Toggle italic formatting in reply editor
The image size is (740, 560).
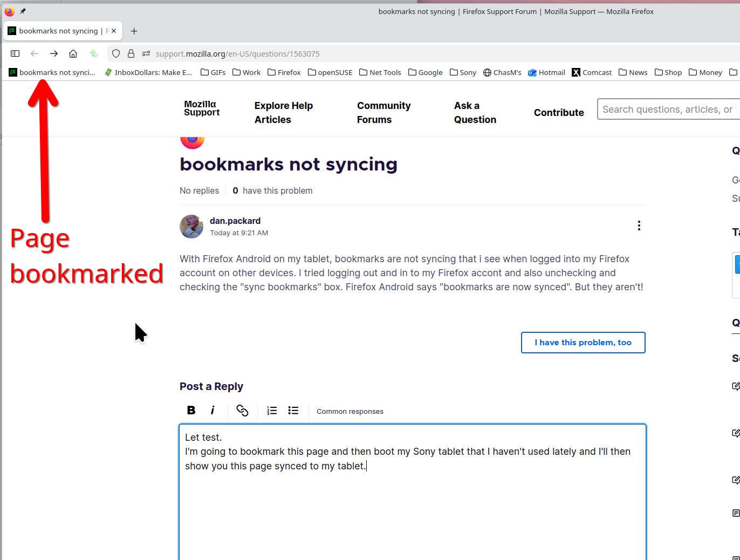click(x=213, y=411)
